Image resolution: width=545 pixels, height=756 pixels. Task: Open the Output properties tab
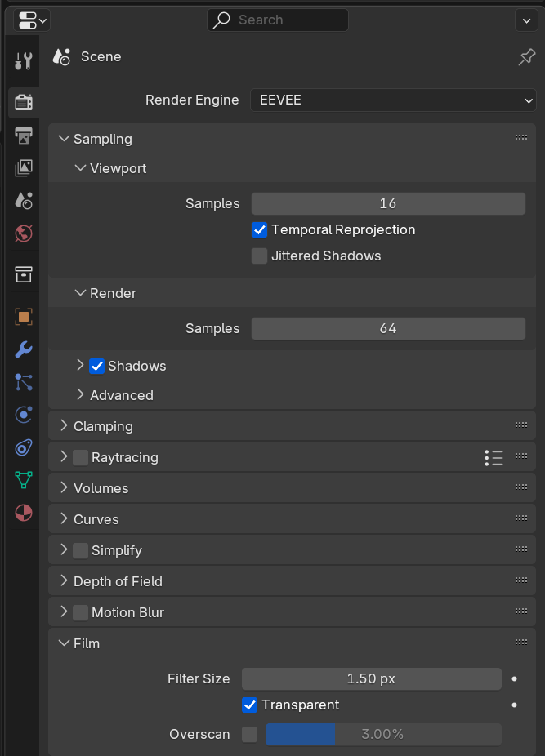23,136
